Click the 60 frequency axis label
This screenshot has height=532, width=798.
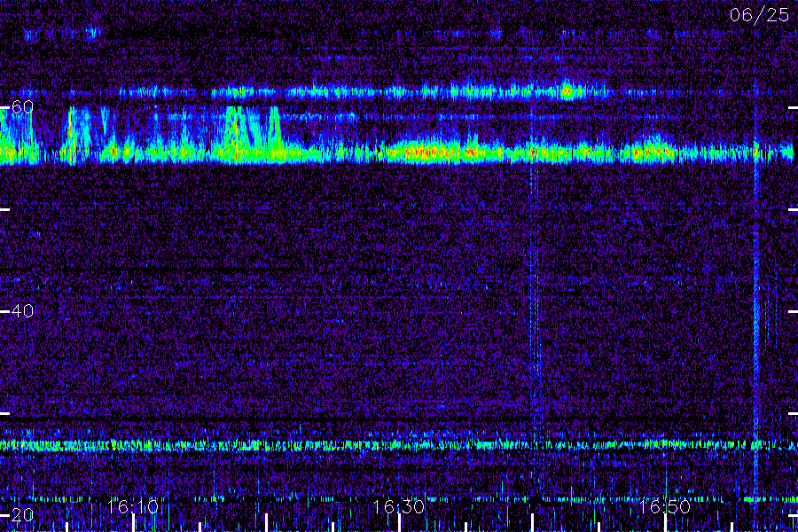pos(22,107)
